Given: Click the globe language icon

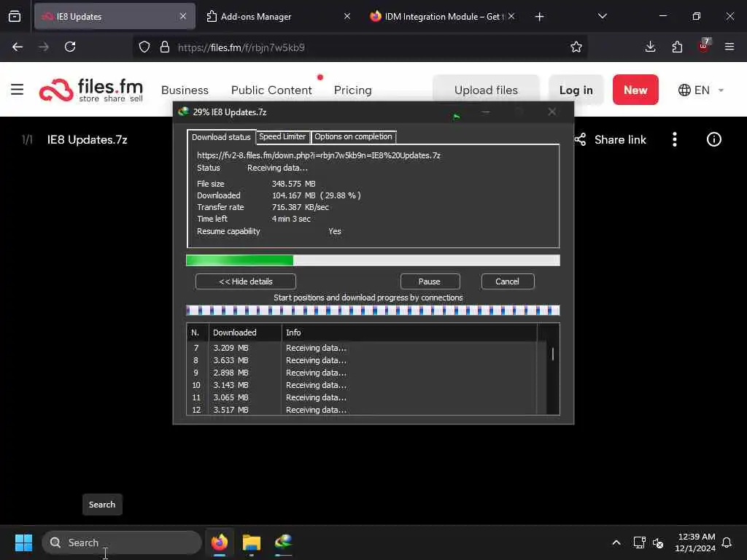Looking at the screenshot, I should [x=684, y=90].
